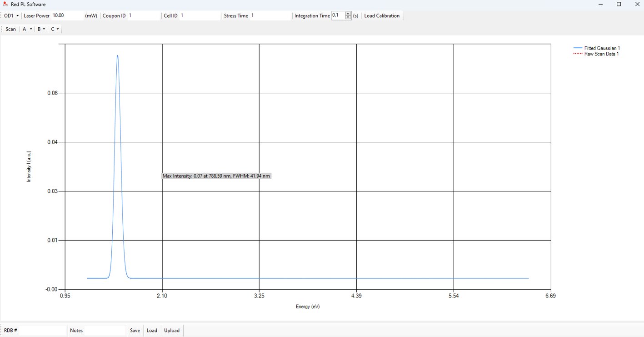Expand the A dropdown menu

click(27, 29)
